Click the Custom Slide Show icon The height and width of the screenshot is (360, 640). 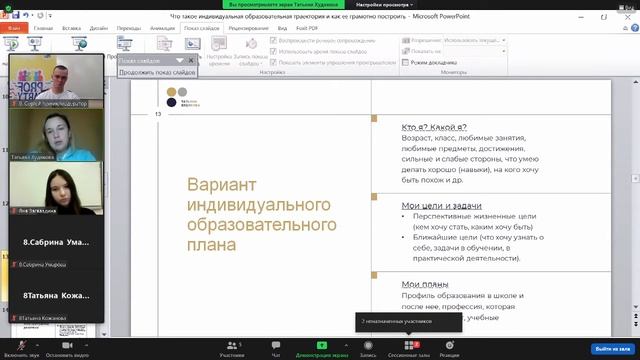[x=124, y=44]
